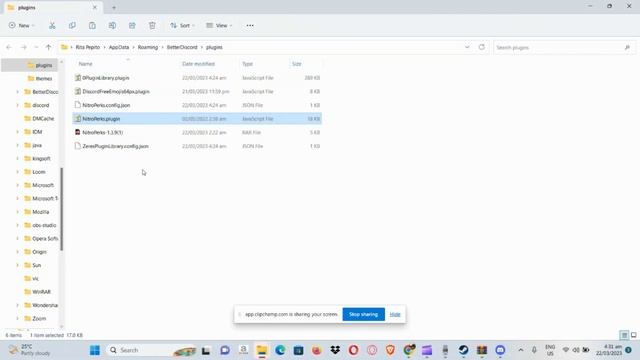Screen dimensions: 640x360
Task: Click the Search plugins input field
Action: click(x=564, y=47)
